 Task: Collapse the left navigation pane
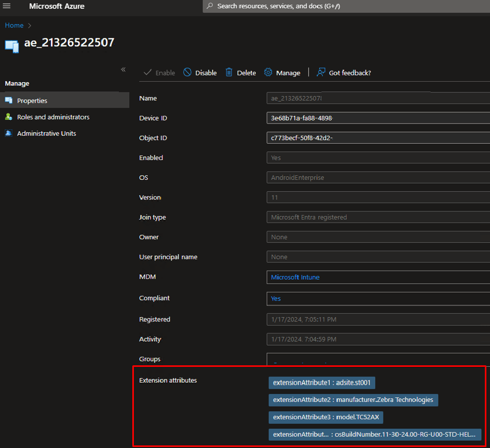coord(123,70)
